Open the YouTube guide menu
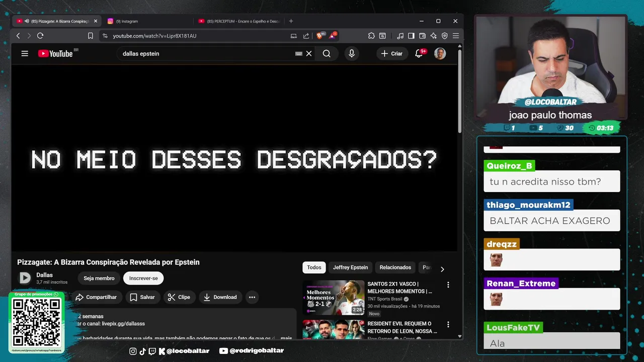Viewport: 644px width, 362px height. [x=25, y=53]
